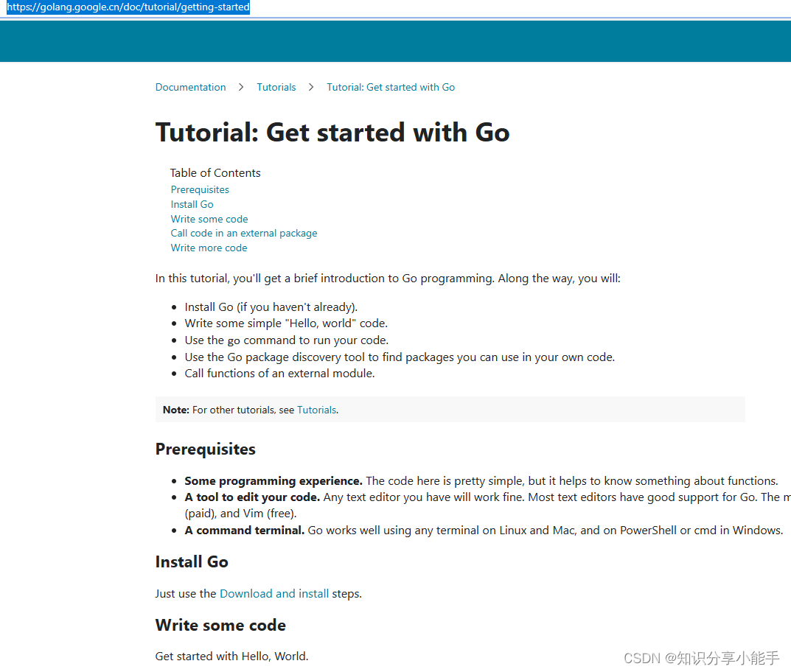Open 'Call code in an external package' link

tap(244, 234)
